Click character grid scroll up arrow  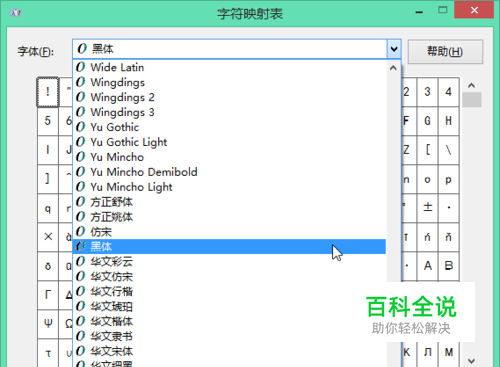pyautogui.click(x=471, y=86)
